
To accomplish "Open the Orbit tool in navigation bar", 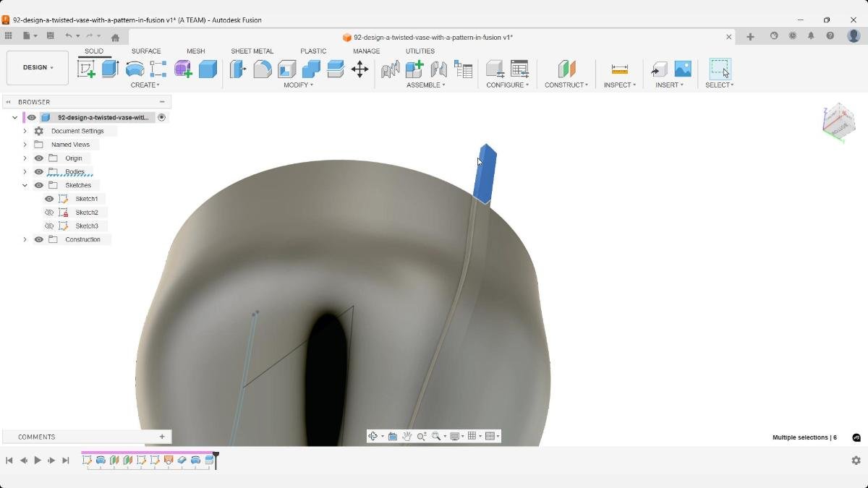I will [x=373, y=436].
